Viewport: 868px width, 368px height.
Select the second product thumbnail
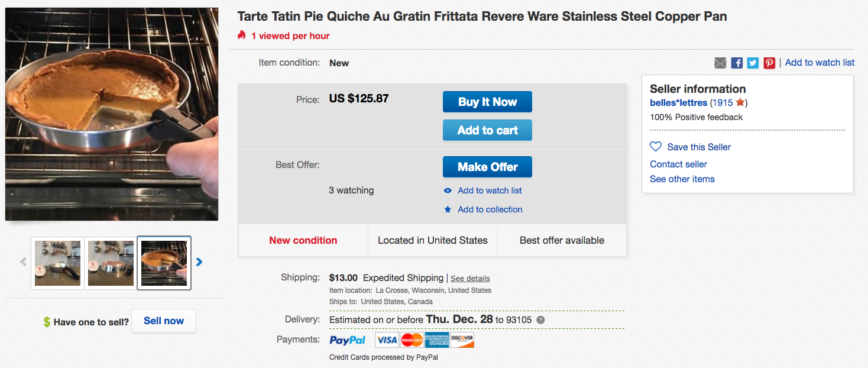point(111,263)
